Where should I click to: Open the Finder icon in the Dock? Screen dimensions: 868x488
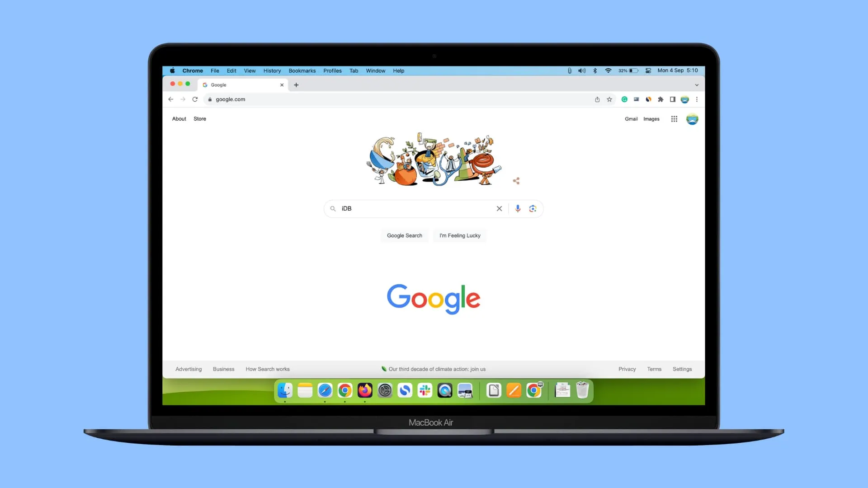(x=286, y=390)
